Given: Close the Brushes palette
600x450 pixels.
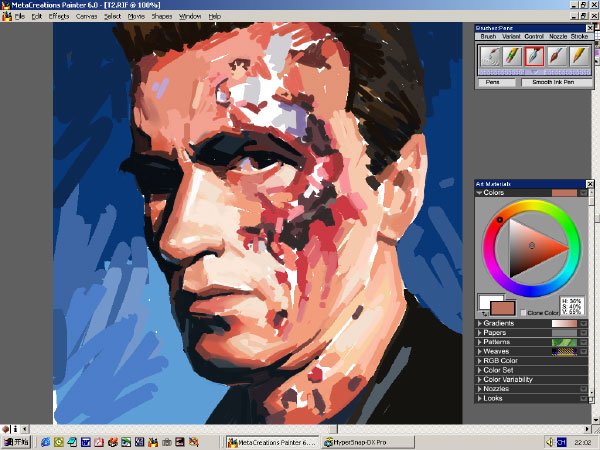Looking at the screenshot, I should [590, 28].
